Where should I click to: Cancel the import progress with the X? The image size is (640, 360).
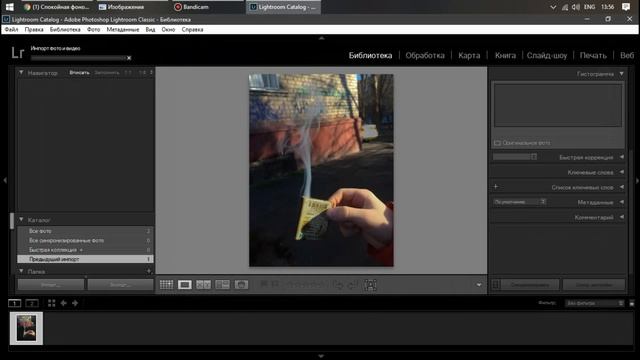click(x=129, y=58)
